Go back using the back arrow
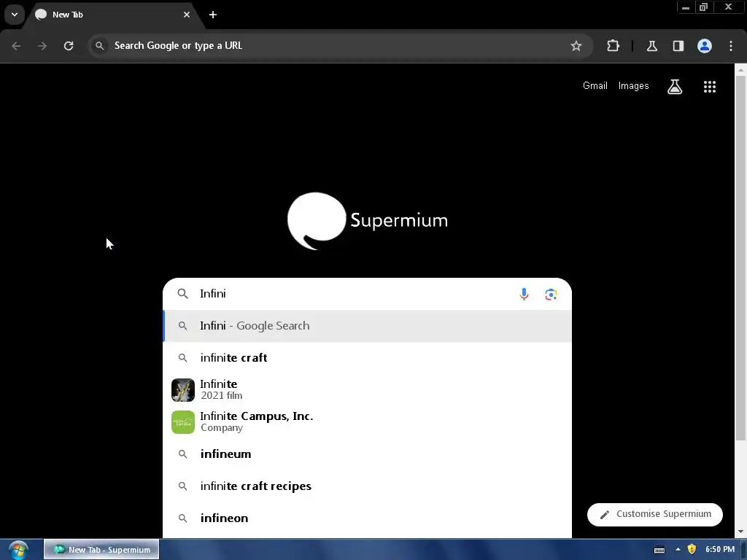Viewport: 747px width, 560px height. [16, 46]
